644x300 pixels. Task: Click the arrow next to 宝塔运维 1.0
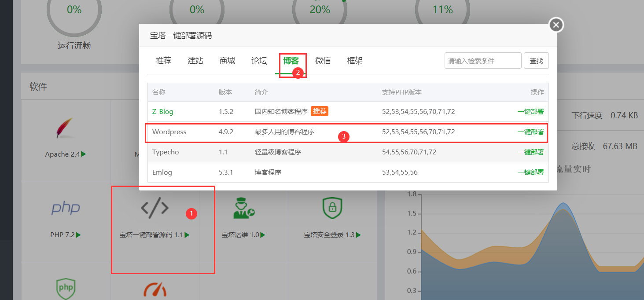click(263, 235)
